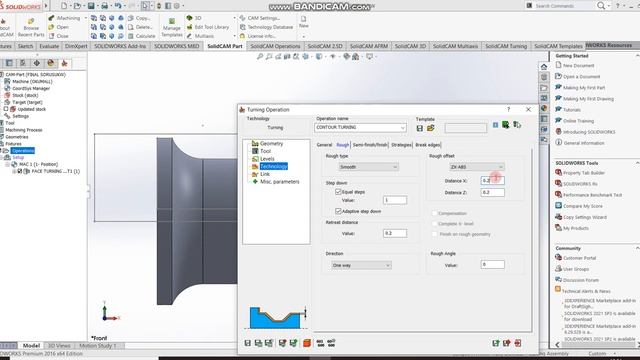This screenshot has height=360, width=640.
Task: Expand the MAC 1 (1- Position) tree node
Action: coord(7,164)
